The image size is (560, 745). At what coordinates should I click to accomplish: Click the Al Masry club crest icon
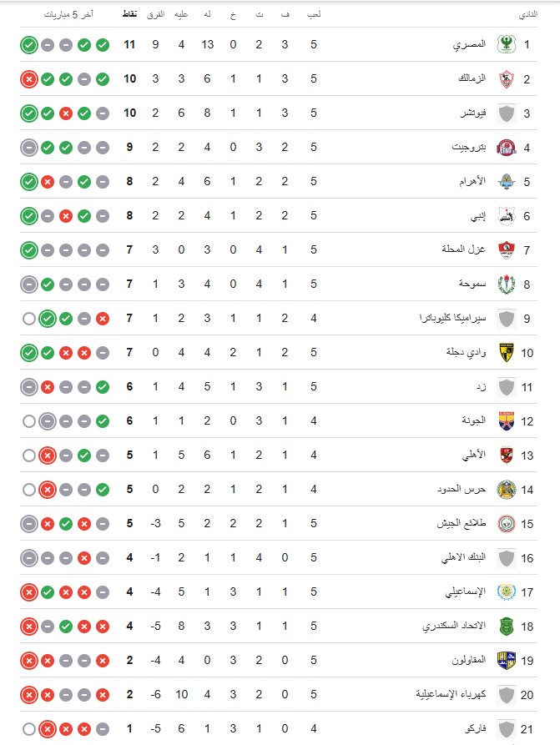click(507, 45)
